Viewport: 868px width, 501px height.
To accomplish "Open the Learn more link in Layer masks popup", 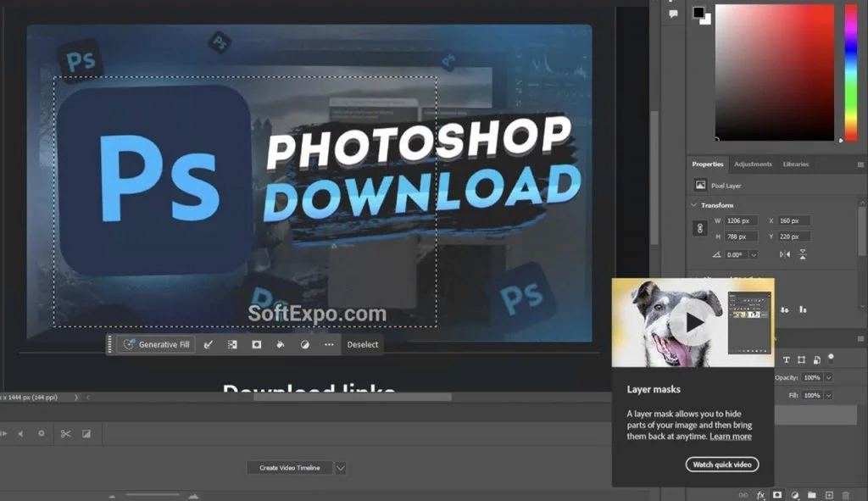I will click(731, 436).
